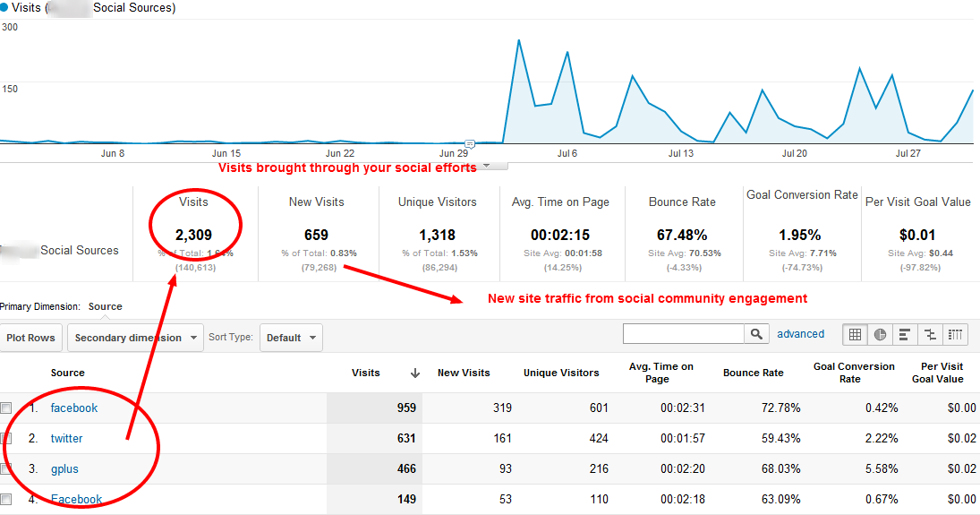Sort by Goal Conversion Rate table column header

tap(854, 373)
